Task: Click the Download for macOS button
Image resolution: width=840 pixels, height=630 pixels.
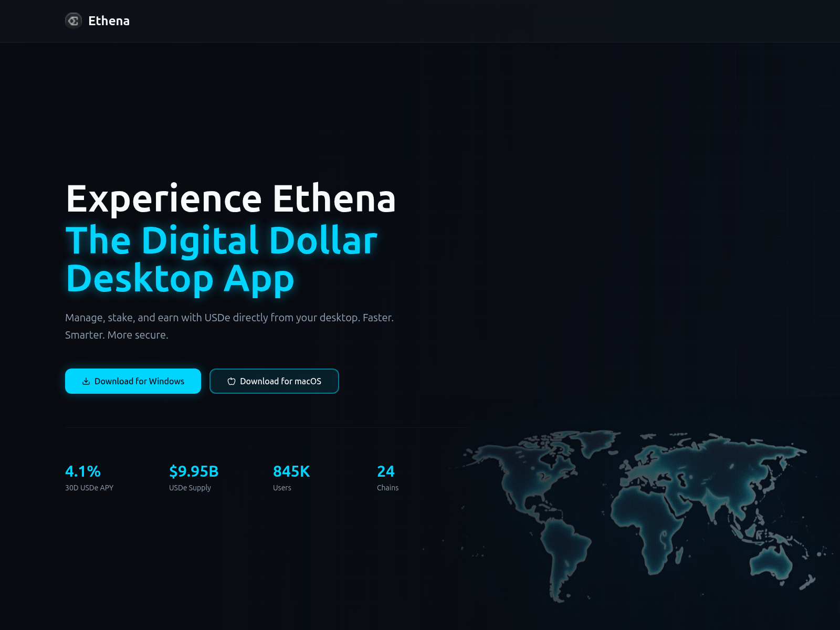Action: [274, 381]
